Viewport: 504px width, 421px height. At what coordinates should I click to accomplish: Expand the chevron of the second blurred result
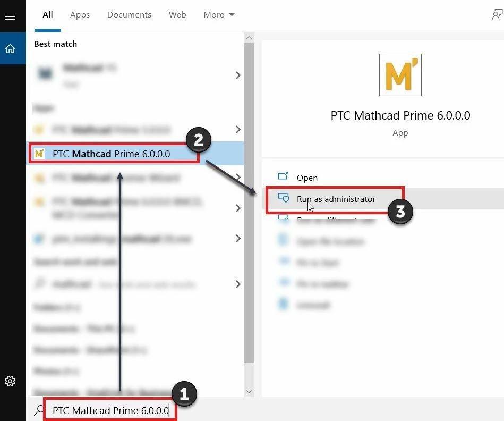[238, 130]
